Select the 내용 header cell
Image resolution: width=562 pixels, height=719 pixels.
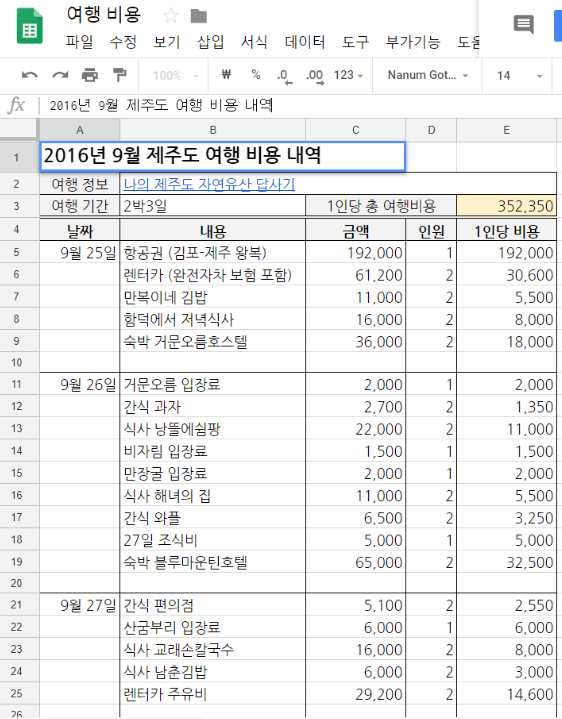213,231
